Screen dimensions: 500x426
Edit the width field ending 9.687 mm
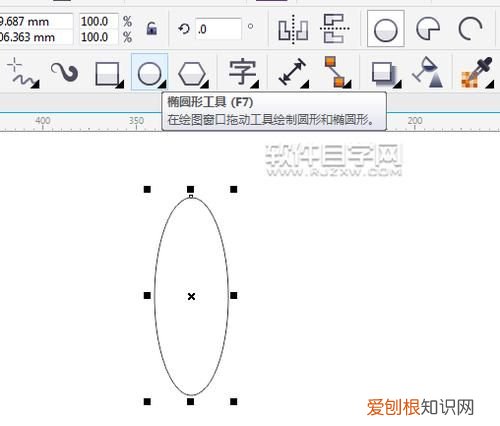pos(36,21)
